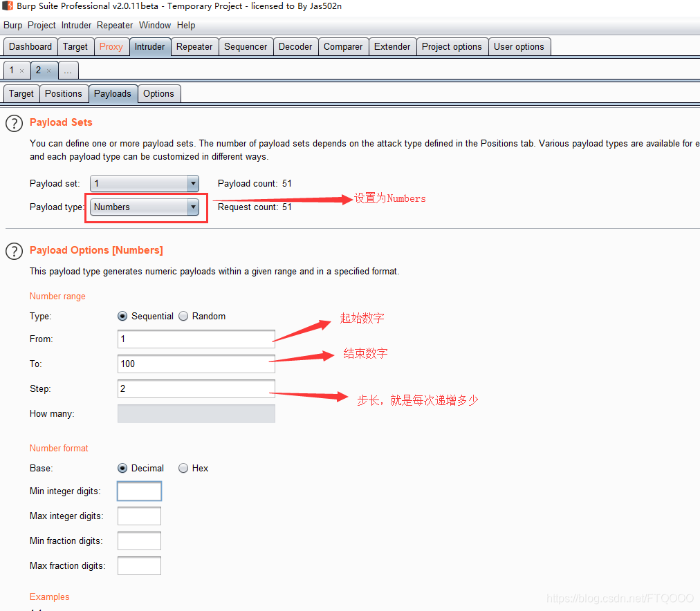The width and height of the screenshot is (700, 611).
Task: Open the Window menu
Action: pos(155,26)
